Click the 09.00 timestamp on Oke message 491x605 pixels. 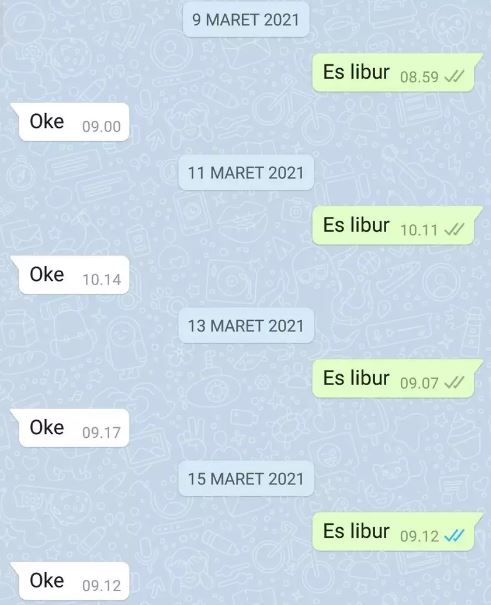[x=101, y=127]
